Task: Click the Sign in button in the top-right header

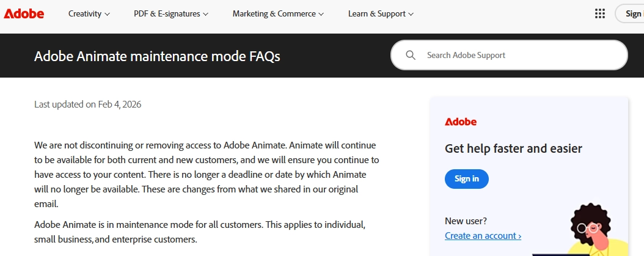Action: 632,13
